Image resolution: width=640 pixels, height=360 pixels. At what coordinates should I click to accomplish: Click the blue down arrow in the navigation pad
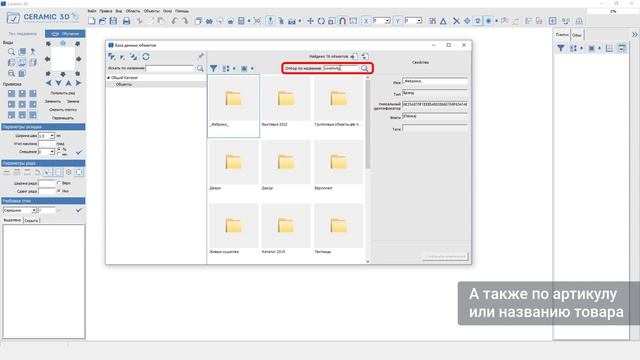coord(58,83)
